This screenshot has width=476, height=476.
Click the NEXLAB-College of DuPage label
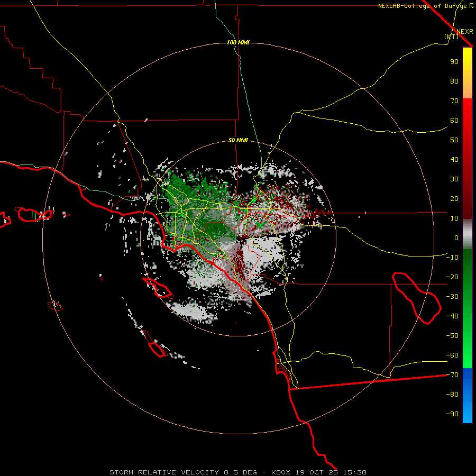coord(422,6)
